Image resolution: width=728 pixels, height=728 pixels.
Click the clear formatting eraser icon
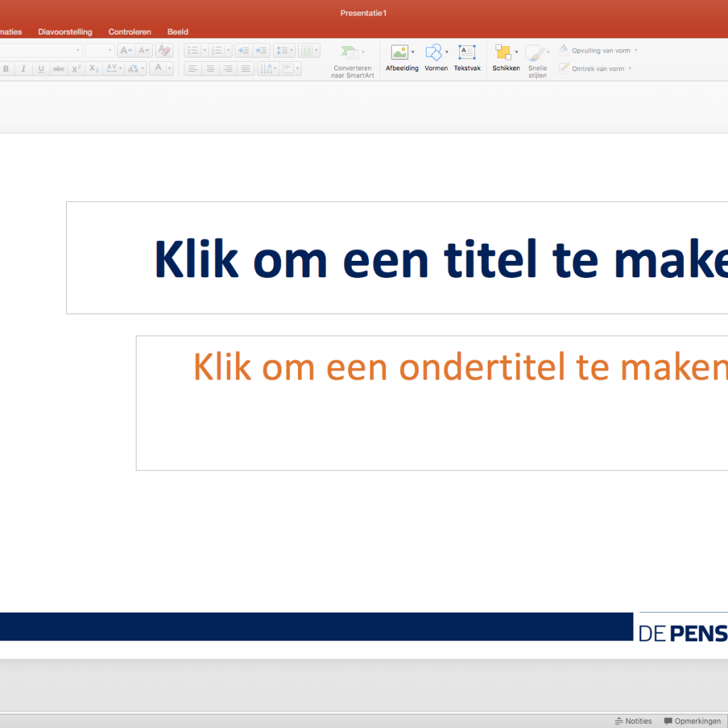point(164,50)
